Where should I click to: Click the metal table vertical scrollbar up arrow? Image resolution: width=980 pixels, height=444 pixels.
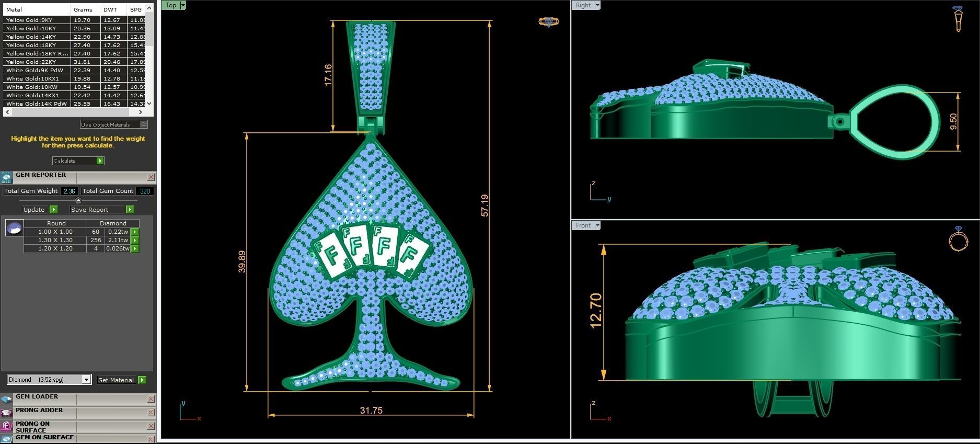tap(149, 8)
